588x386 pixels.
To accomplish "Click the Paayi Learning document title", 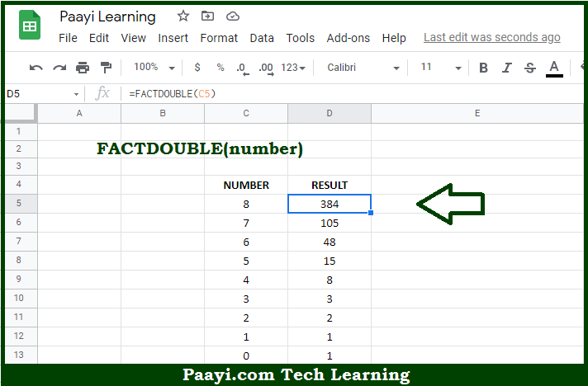I will [107, 16].
